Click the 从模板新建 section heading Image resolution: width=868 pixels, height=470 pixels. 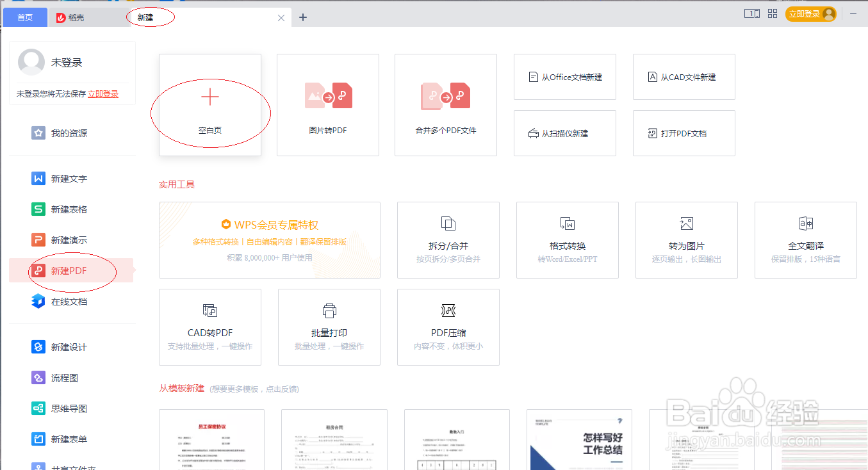click(182, 388)
